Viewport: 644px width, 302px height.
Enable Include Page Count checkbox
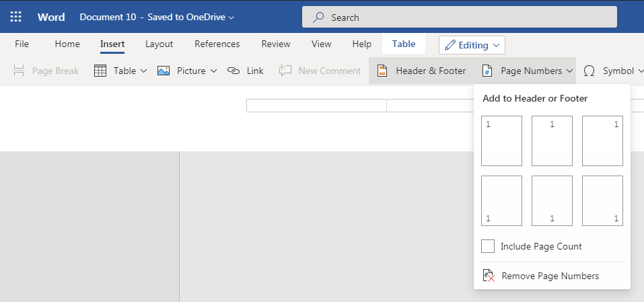(x=488, y=246)
